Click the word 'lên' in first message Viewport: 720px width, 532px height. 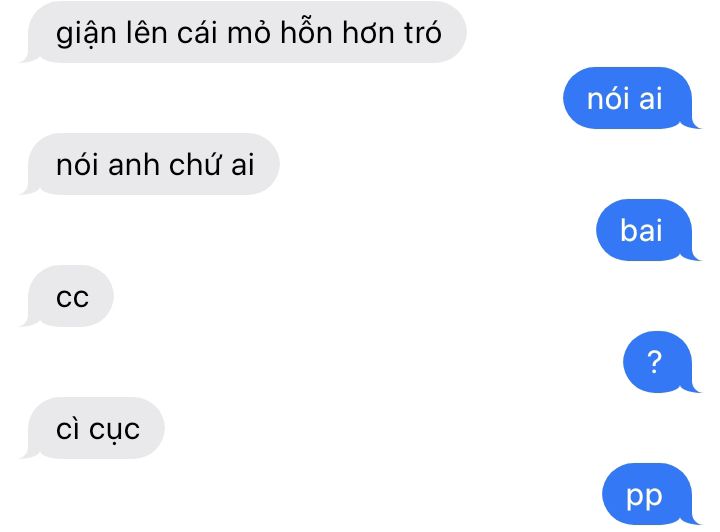[147, 31]
